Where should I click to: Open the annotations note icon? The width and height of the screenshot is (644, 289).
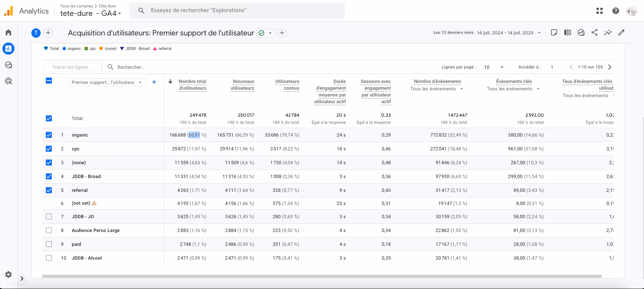pos(554,32)
